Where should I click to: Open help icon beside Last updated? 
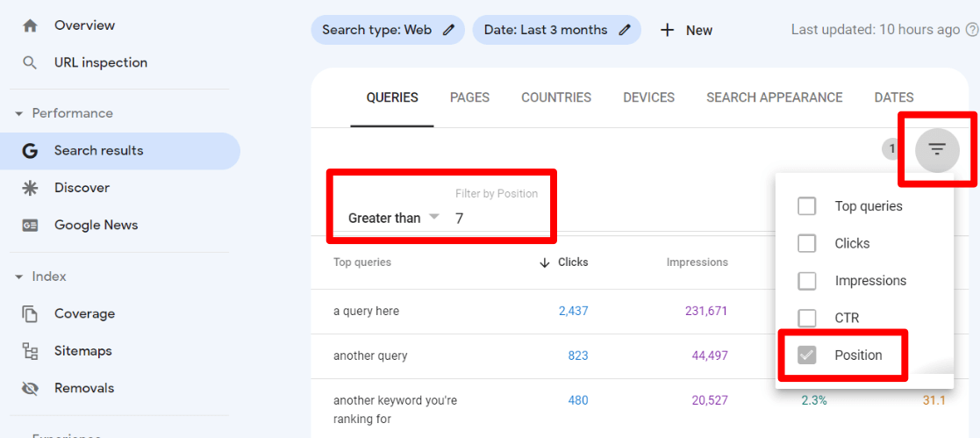[x=972, y=30]
